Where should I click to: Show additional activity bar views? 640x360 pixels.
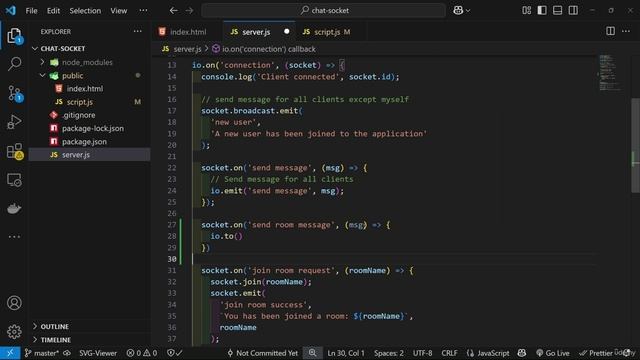click(14, 237)
